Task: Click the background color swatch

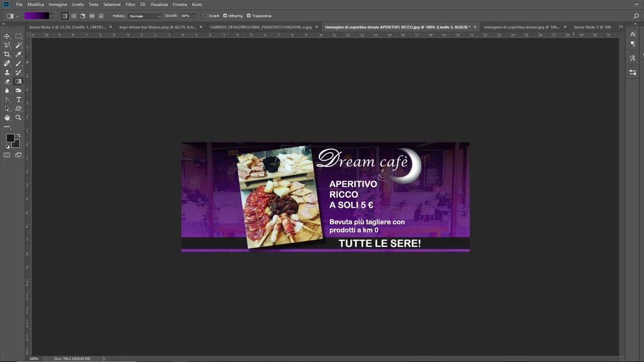Action: 16,144
